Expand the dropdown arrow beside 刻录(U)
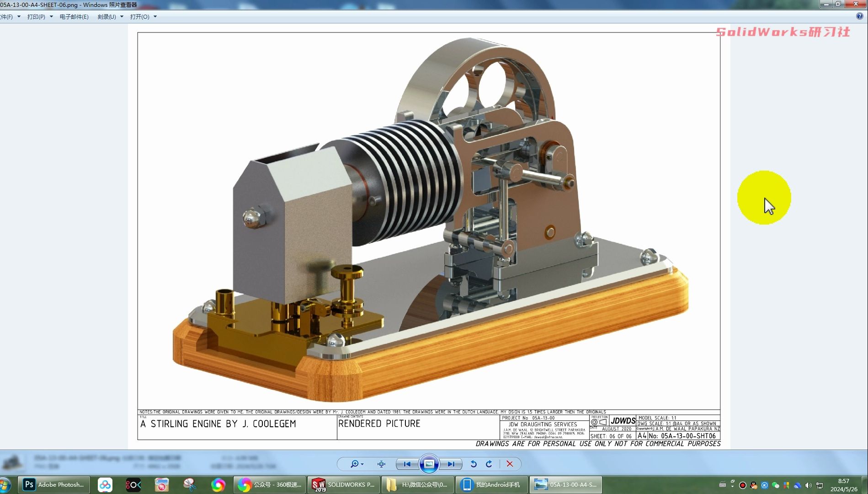Screen dimensions: 868x494 pos(122,16)
